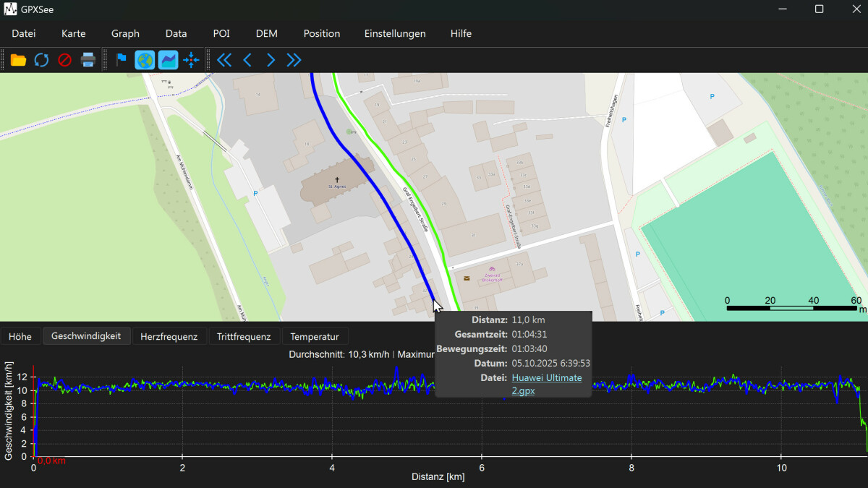Toggle the map visibility globe icon
Image resolution: width=868 pixels, height=488 pixels.
[145, 60]
